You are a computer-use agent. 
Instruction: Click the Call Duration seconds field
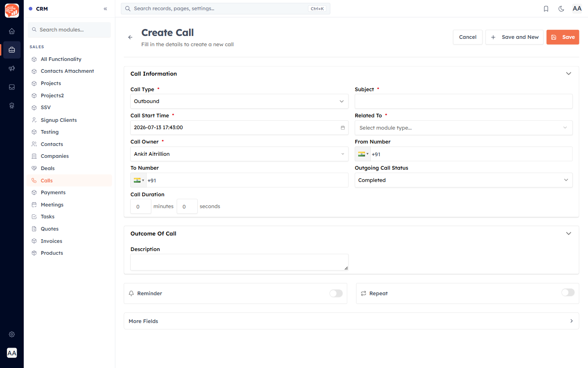coord(187,206)
